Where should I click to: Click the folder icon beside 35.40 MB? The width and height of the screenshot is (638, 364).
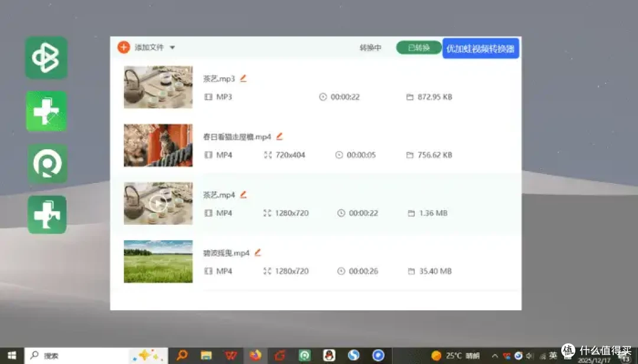(411, 271)
